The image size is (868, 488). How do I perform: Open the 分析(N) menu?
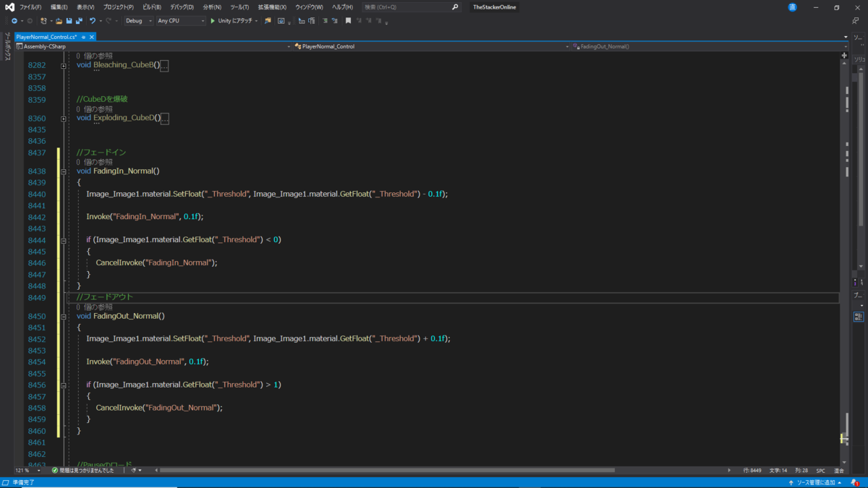click(x=212, y=7)
